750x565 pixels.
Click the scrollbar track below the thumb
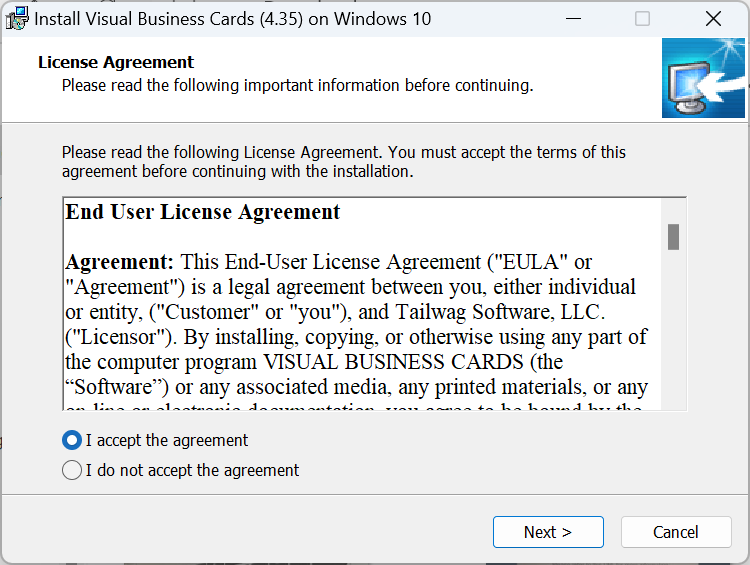(x=674, y=330)
